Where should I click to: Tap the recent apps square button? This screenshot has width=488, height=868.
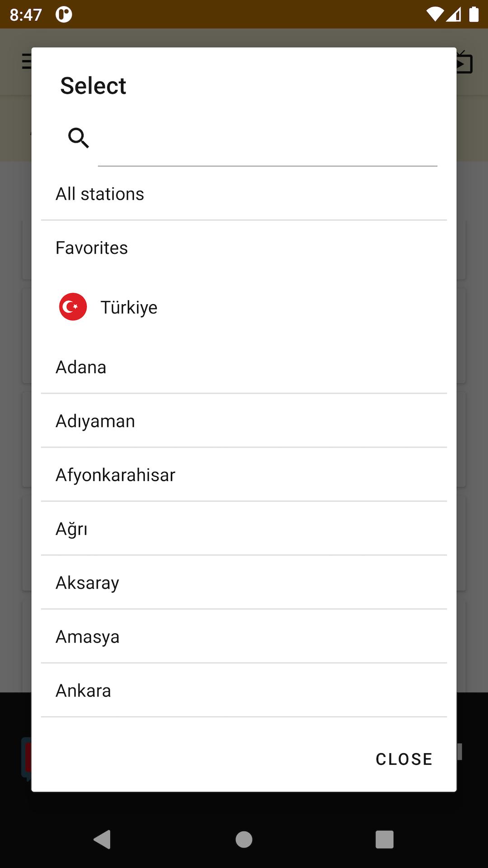pyautogui.click(x=385, y=840)
